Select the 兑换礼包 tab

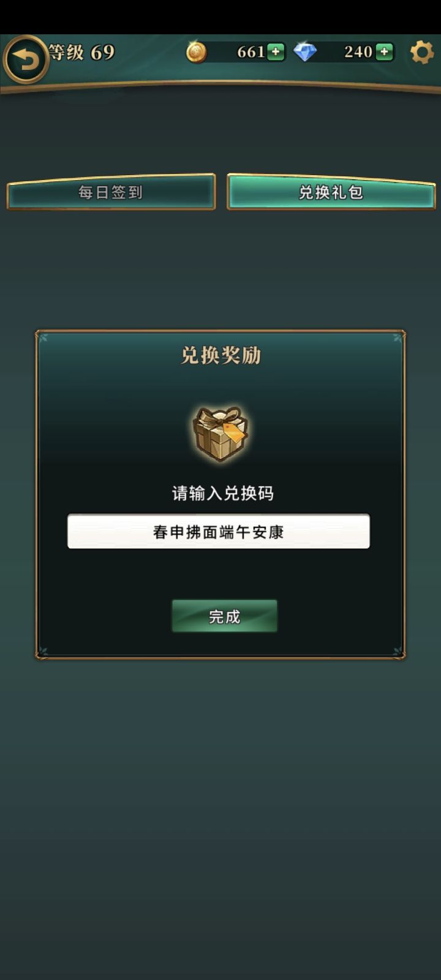pyautogui.click(x=331, y=192)
